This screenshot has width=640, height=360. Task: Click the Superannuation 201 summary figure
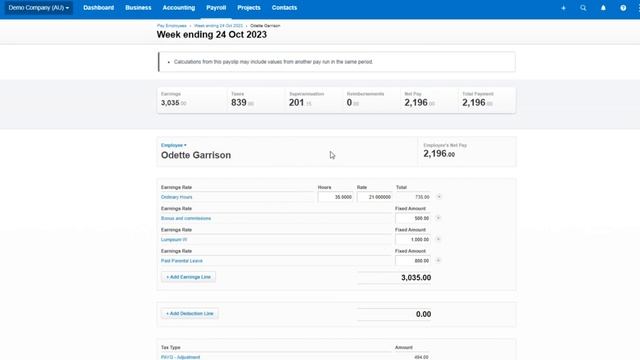tap(300, 103)
